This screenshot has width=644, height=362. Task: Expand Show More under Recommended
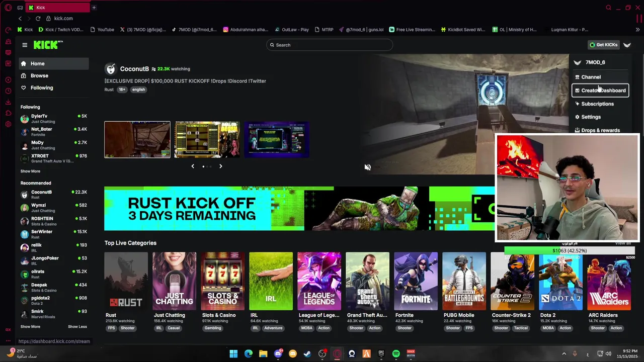tap(30, 327)
